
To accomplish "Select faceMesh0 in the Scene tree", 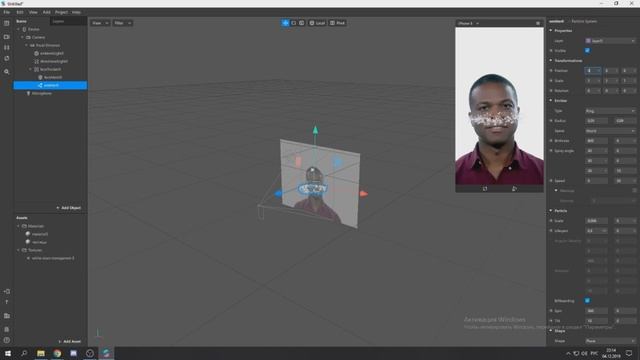I will click(53, 77).
